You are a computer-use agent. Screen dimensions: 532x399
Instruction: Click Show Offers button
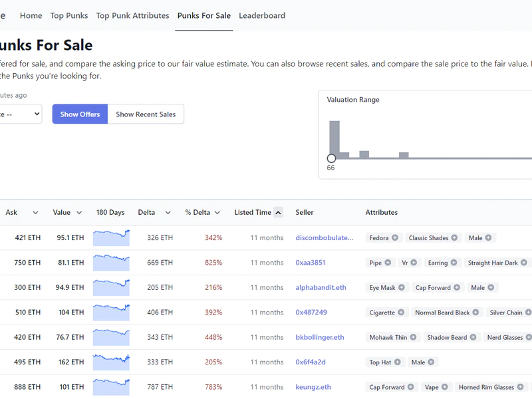[80, 114]
